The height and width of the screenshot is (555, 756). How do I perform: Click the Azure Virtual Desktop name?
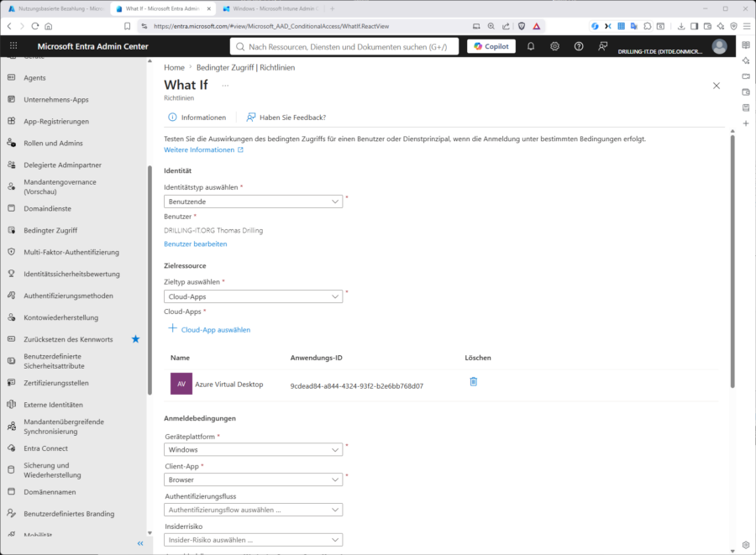tap(229, 384)
